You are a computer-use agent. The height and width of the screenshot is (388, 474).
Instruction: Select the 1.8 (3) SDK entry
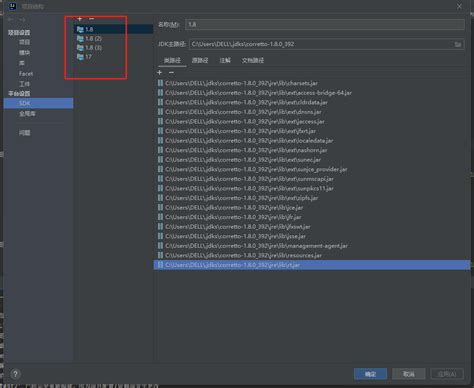tap(113, 48)
